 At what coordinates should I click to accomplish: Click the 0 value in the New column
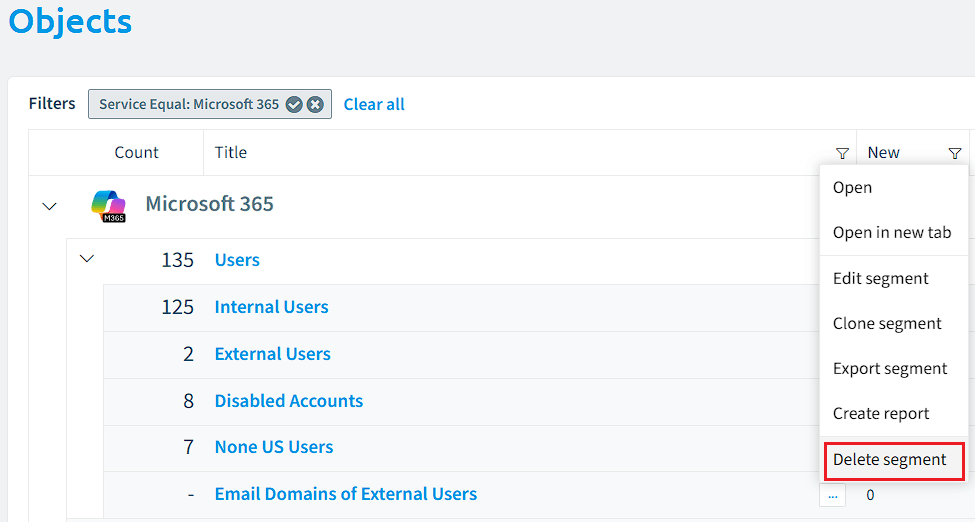870,495
